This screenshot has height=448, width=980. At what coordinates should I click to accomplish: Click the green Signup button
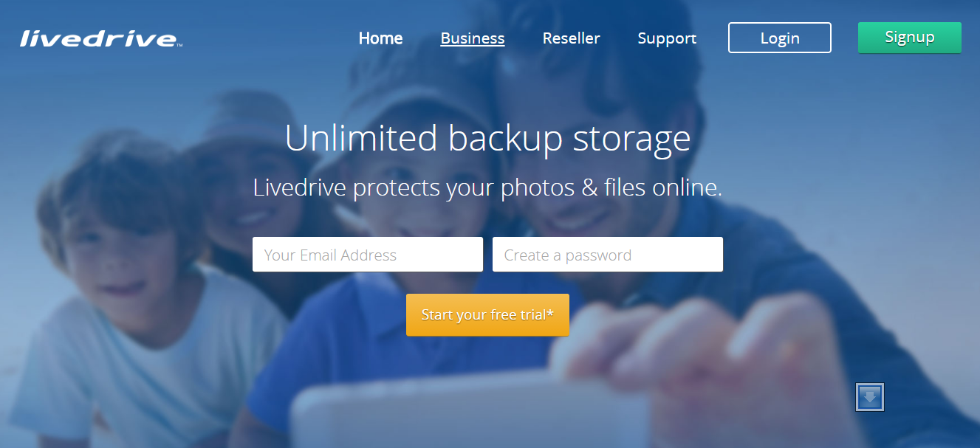pos(910,38)
